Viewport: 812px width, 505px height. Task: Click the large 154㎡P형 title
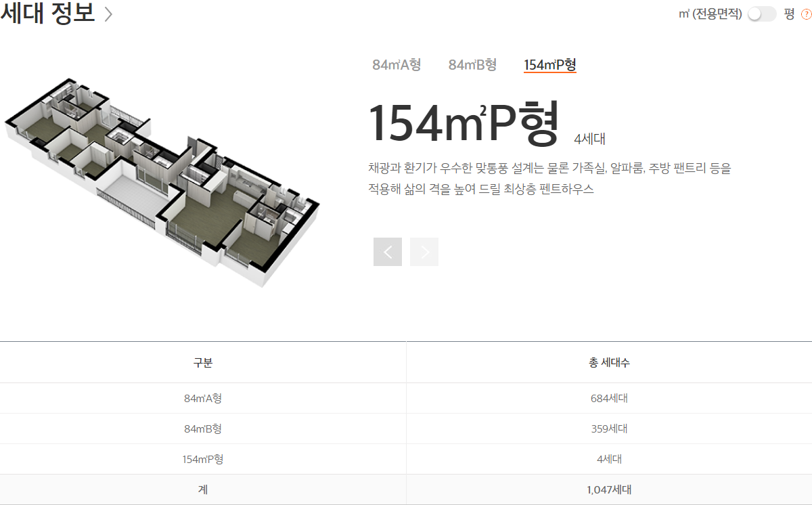(x=464, y=124)
